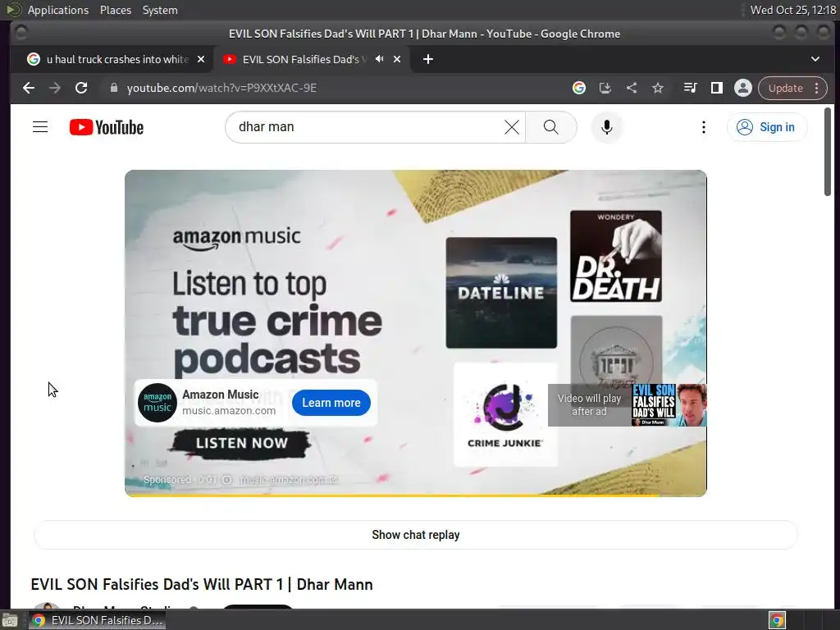Screen dimensions: 840x630
Task: Click the Chrome Update button
Action: [785, 88]
